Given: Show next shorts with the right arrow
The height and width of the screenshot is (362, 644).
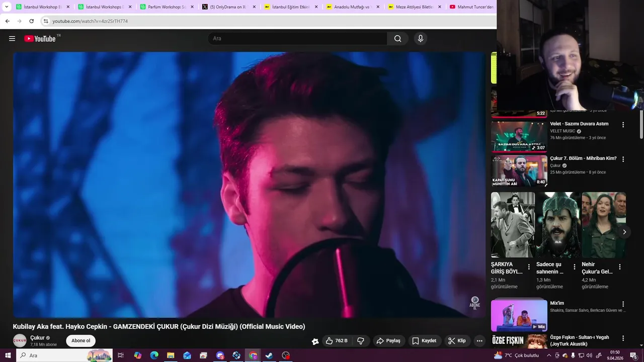Looking at the screenshot, I should point(624,232).
